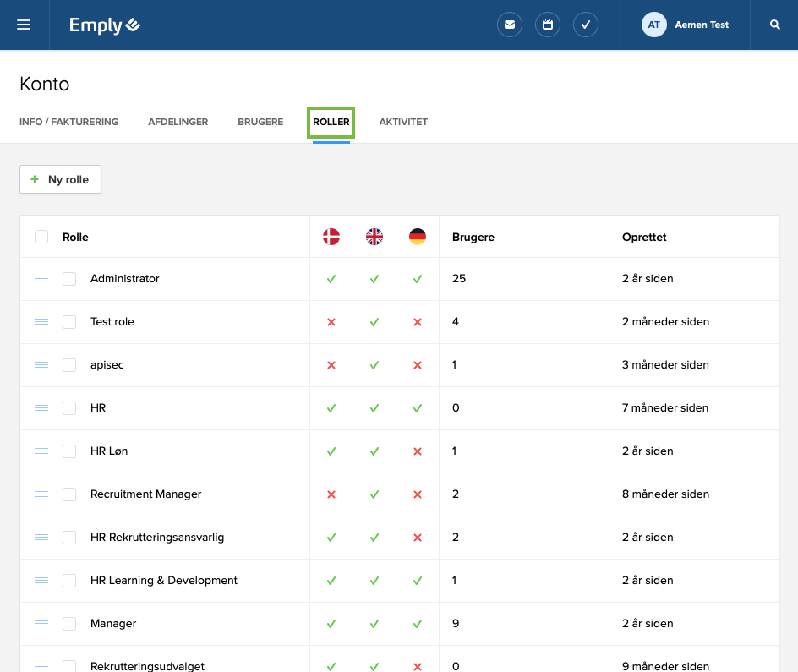Switch to the Brugere tab
This screenshot has height=672, width=798.
click(x=260, y=122)
